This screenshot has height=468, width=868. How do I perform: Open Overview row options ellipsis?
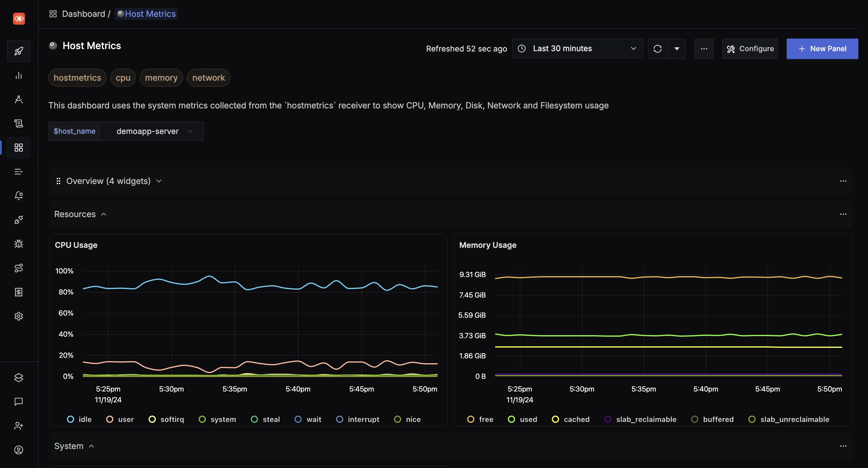(843, 181)
